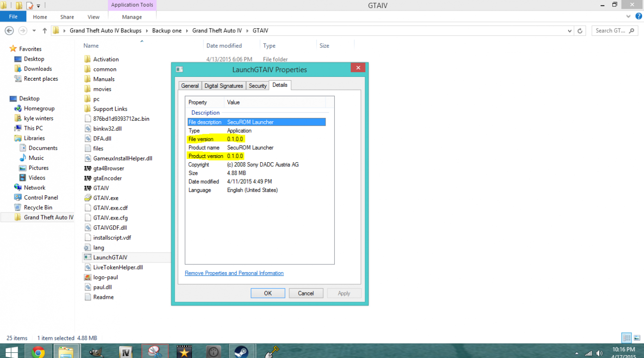Image resolution: width=644 pixels, height=358 pixels.
Task: Select This PC in navigation pane
Action: pyautogui.click(x=33, y=128)
